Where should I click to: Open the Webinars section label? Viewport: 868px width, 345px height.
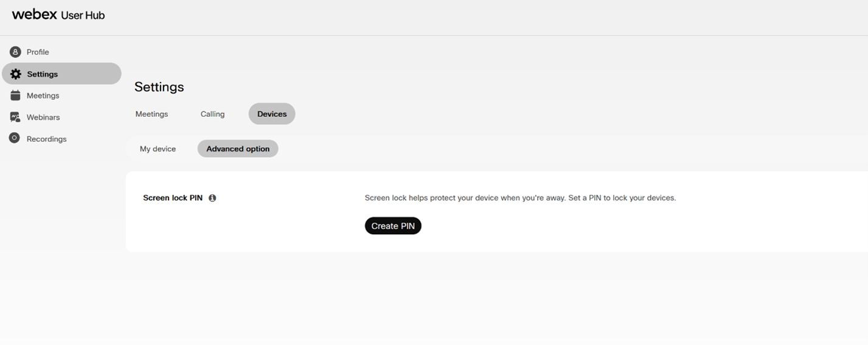click(x=43, y=117)
